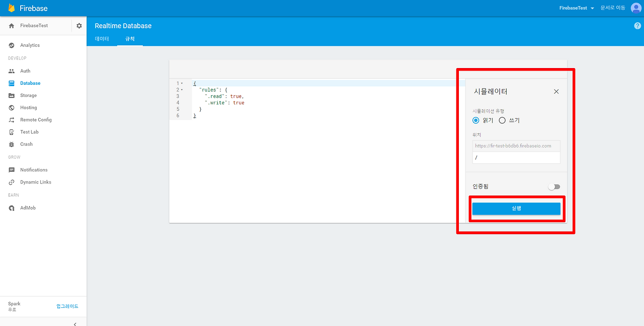Open the FirebaseTest project dropdown
This screenshot has width=644, height=326.
click(x=576, y=8)
